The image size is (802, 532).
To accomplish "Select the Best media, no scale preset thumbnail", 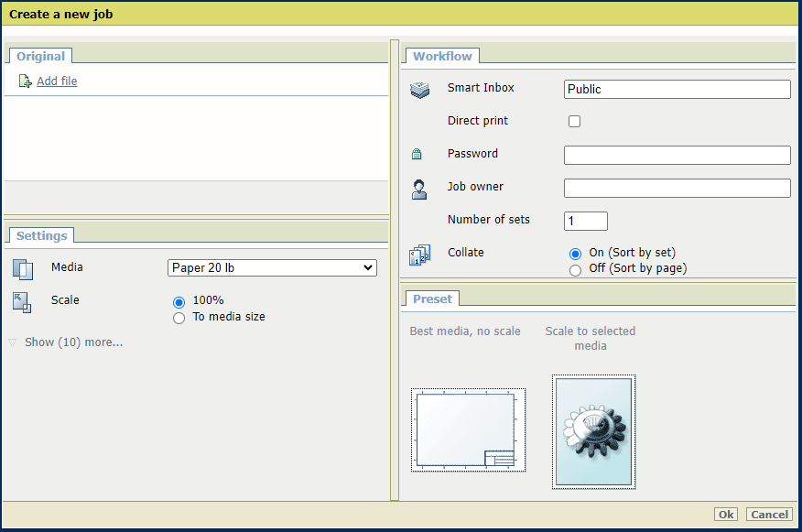I will coord(468,429).
